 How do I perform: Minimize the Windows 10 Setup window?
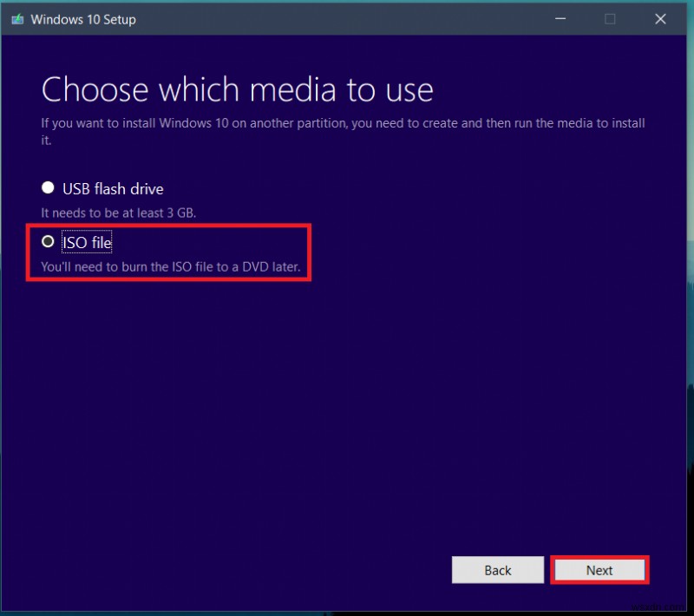[x=560, y=18]
